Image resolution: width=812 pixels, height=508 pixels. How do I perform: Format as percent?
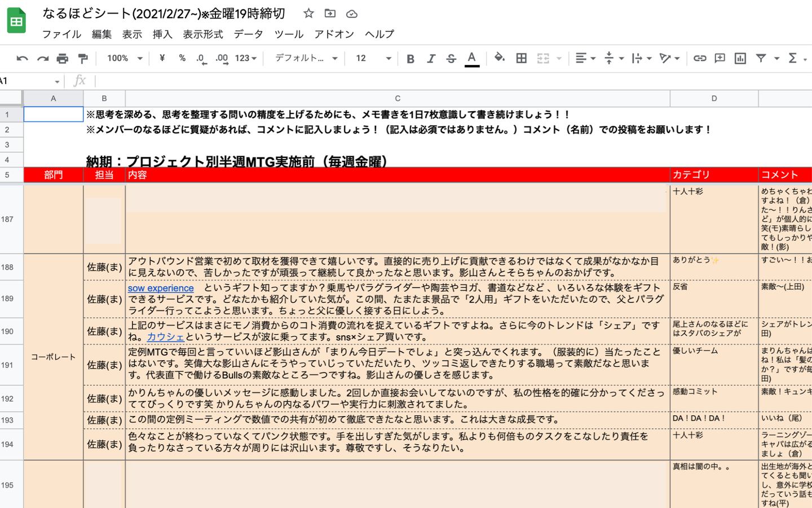[182, 58]
